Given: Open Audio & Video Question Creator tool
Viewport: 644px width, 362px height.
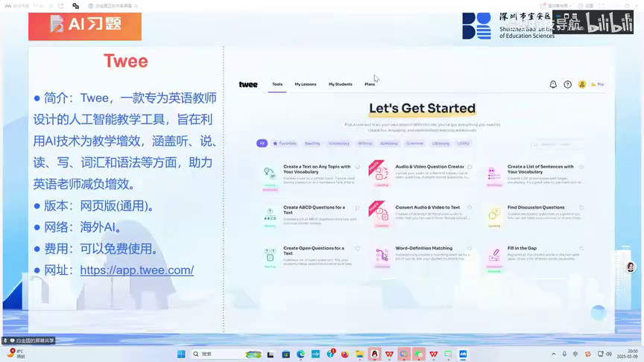Looking at the screenshot, I should [x=429, y=167].
